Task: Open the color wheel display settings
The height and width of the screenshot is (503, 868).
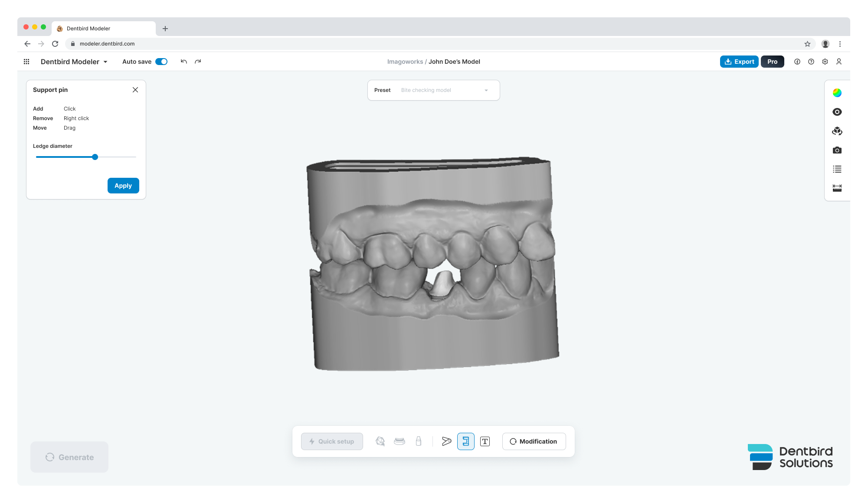Action: point(837,93)
